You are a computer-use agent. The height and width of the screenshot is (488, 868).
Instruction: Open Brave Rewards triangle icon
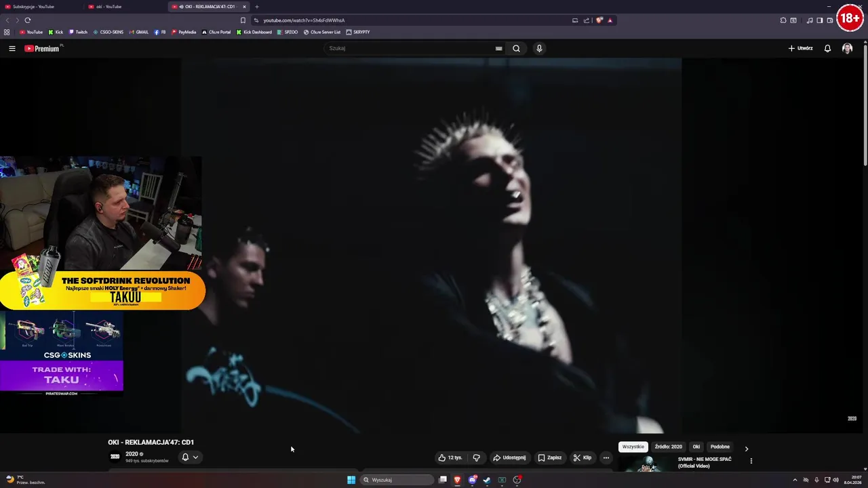[610, 20]
